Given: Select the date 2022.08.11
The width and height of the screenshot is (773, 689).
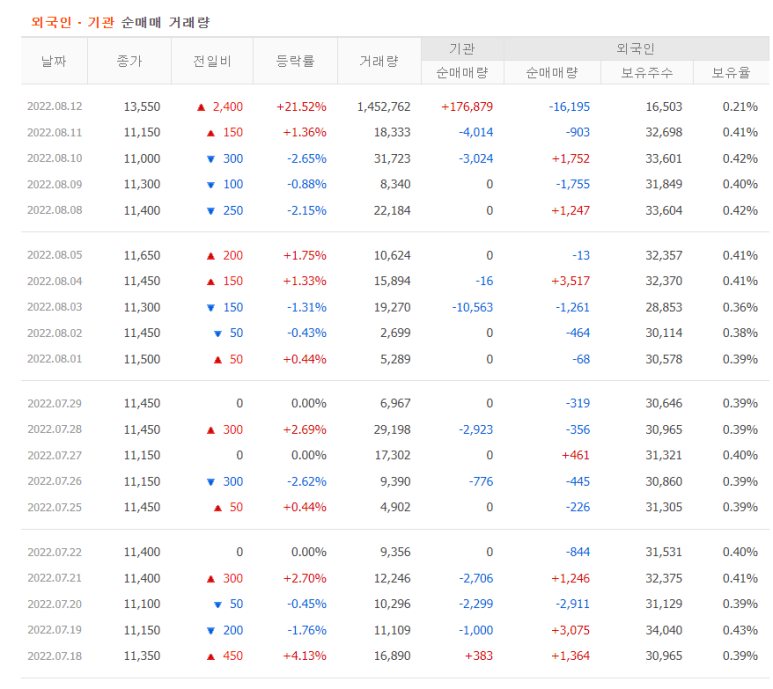Looking at the screenshot, I should tap(55, 133).
